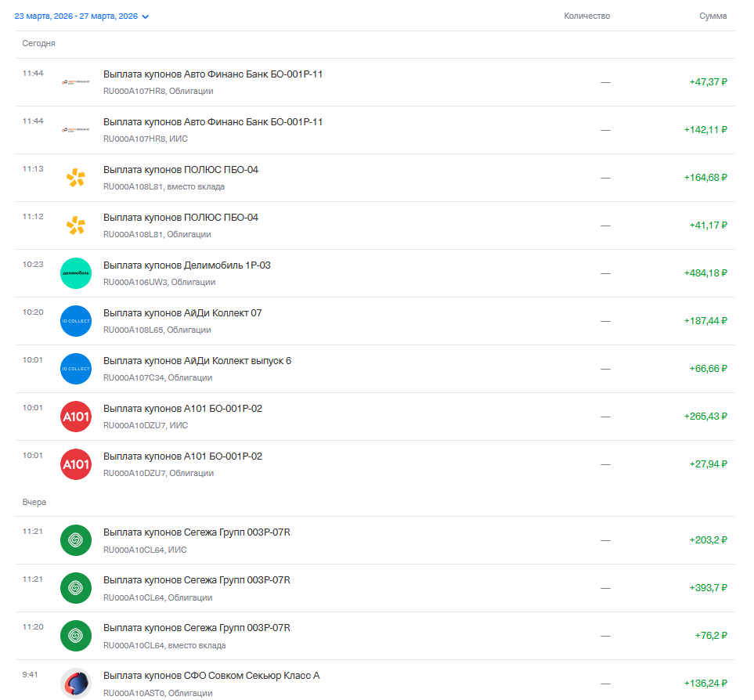Click the Сегежа logo in the +393,7 ₽ row

click(76, 588)
